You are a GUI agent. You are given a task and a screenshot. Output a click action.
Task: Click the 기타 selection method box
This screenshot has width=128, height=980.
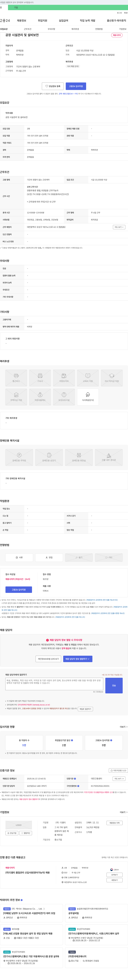(x=109, y=557)
